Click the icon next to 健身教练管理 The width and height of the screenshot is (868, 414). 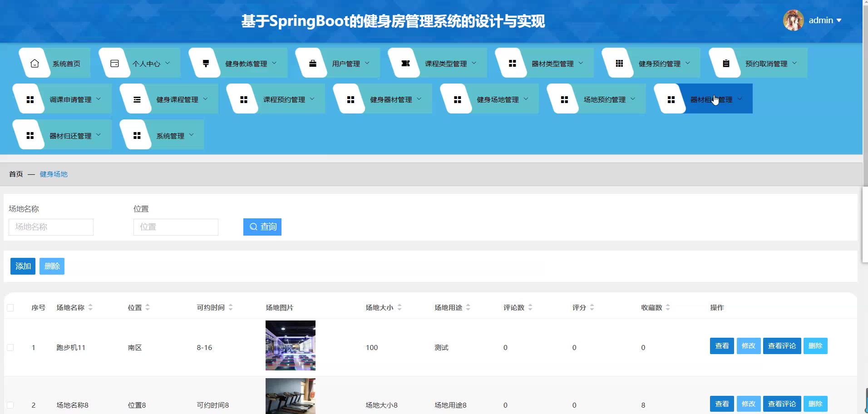pyautogui.click(x=206, y=64)
